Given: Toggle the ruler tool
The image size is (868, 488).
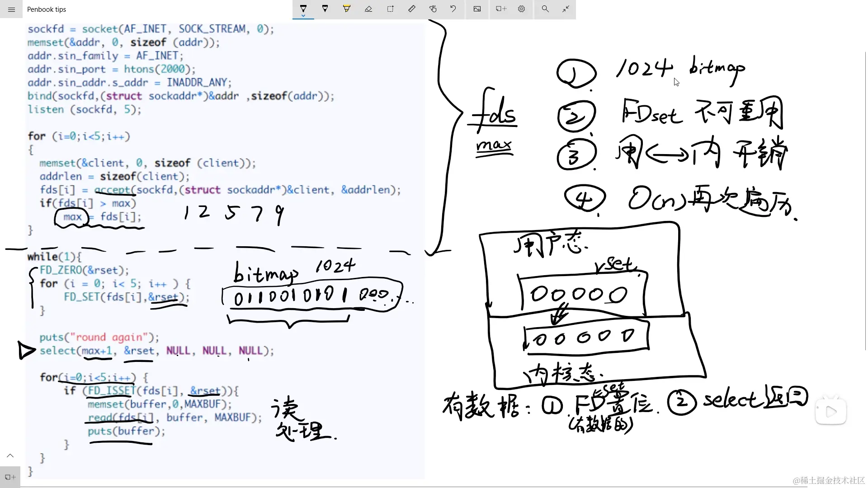Looking at the screenshot, I should pos(412,9).
